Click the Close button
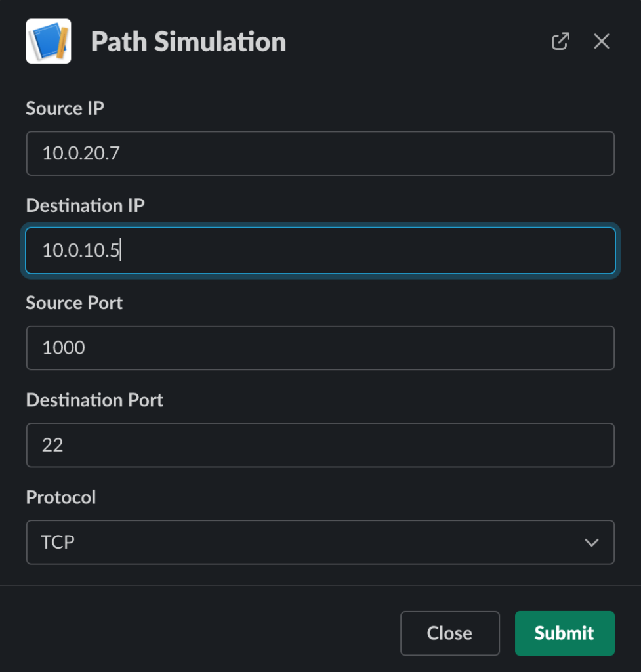 pos(450,633)
